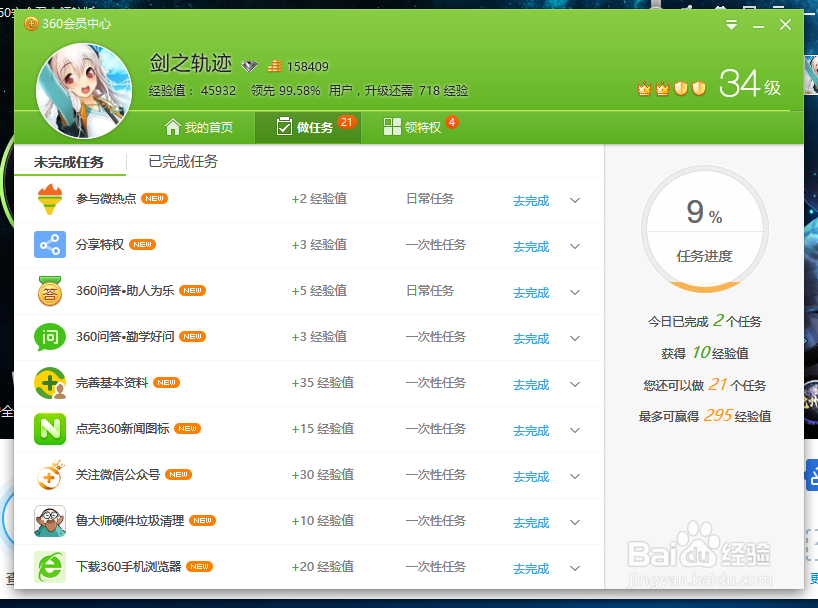Expand details for 下载360手机浏览器 task
The width and height of the screenshot is (818, 608).
(x=575, y=568)
